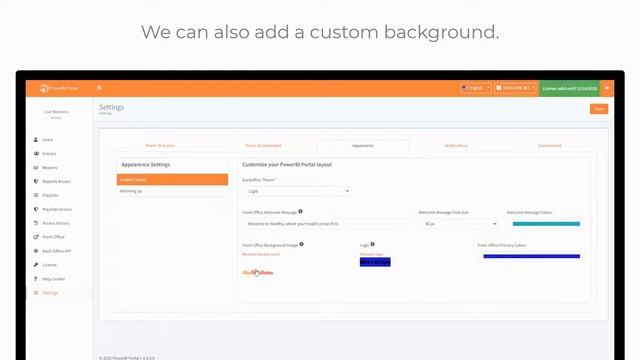Open Users from the sidebar

(x=48, y=140)
